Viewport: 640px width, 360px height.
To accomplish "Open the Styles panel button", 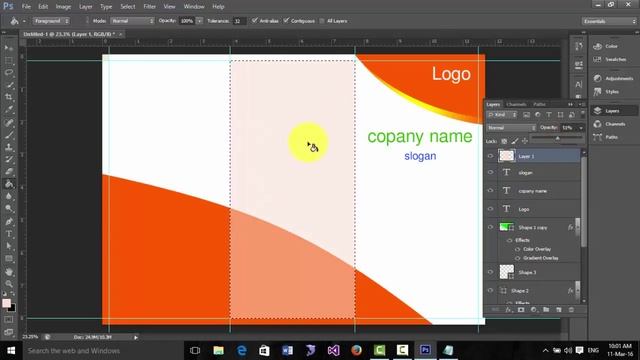I will pyautogui.click(x=607, y=92).
